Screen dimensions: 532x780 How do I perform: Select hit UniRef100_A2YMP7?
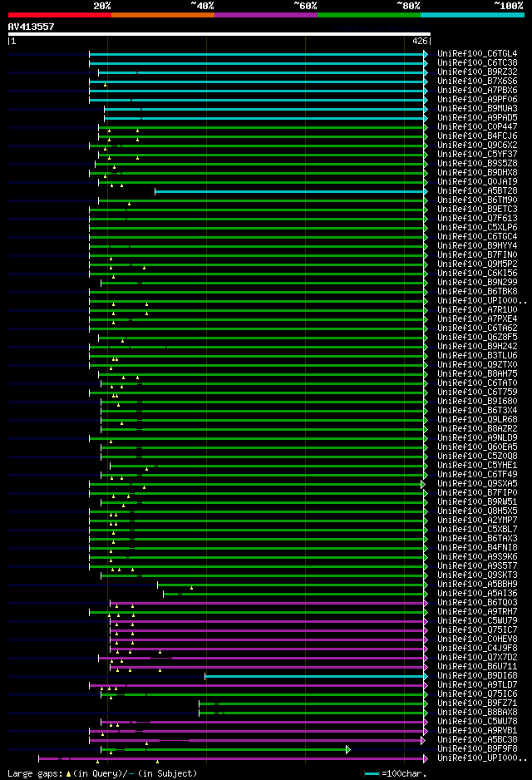(477, 521)
